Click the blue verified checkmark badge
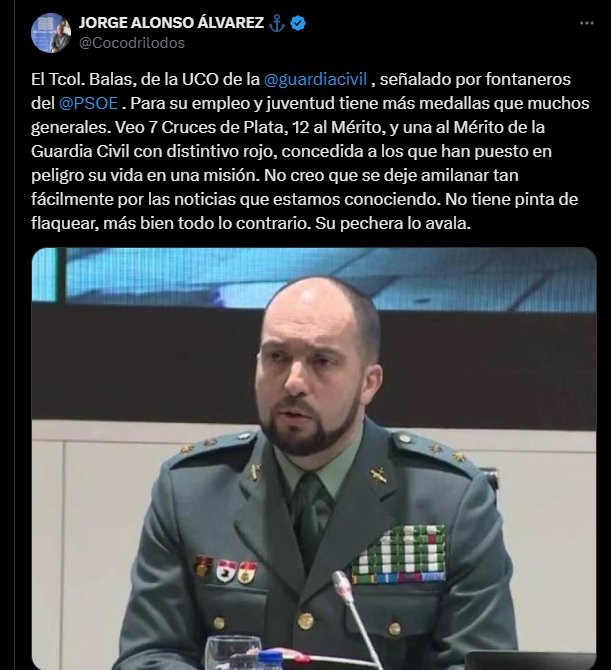 [298, 23]
